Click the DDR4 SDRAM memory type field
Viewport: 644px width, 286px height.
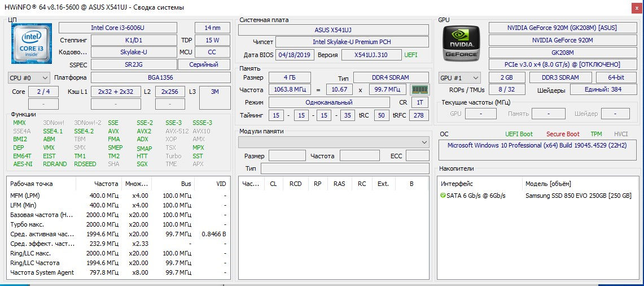pos(391,77)
